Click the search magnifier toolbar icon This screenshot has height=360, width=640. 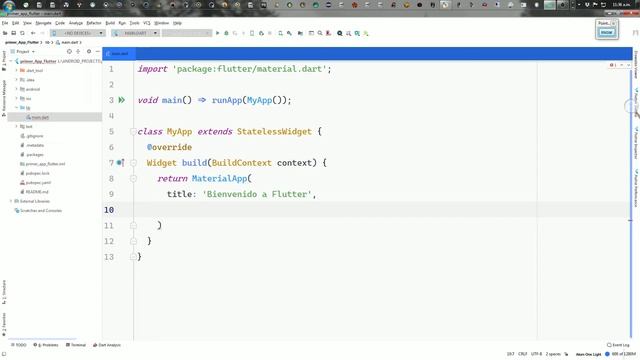coord(320,33)
